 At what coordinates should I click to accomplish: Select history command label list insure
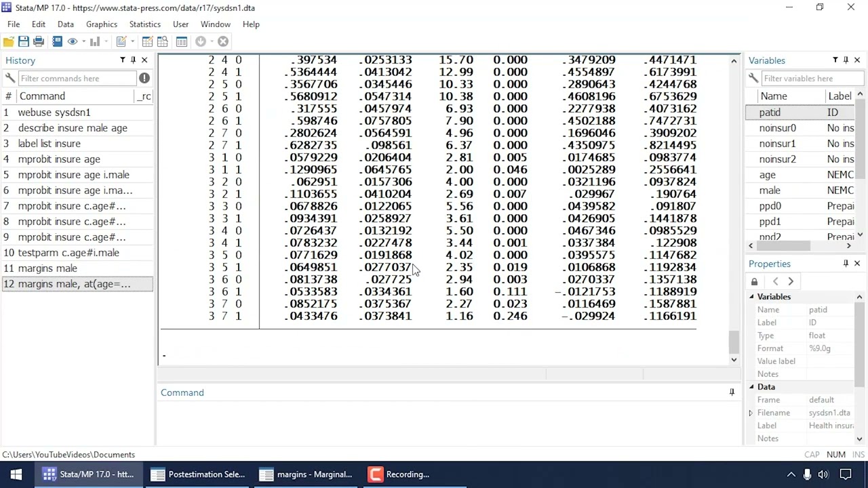click(77, 144)
